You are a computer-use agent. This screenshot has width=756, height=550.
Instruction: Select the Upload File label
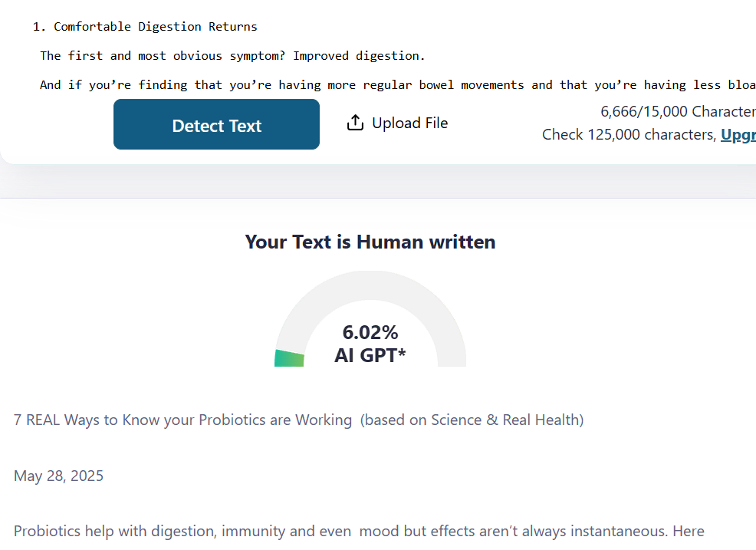[410, 123]
